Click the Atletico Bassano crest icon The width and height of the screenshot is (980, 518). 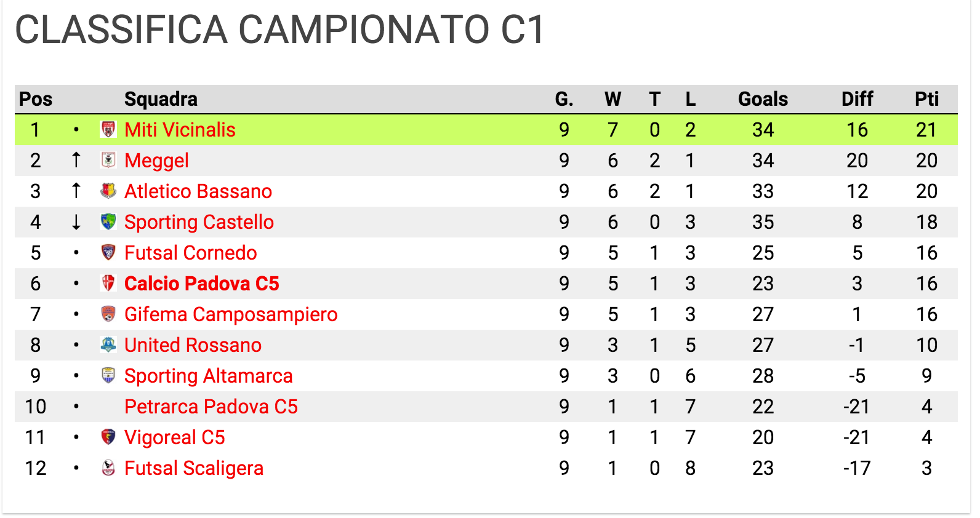click(x=108, y=191)
